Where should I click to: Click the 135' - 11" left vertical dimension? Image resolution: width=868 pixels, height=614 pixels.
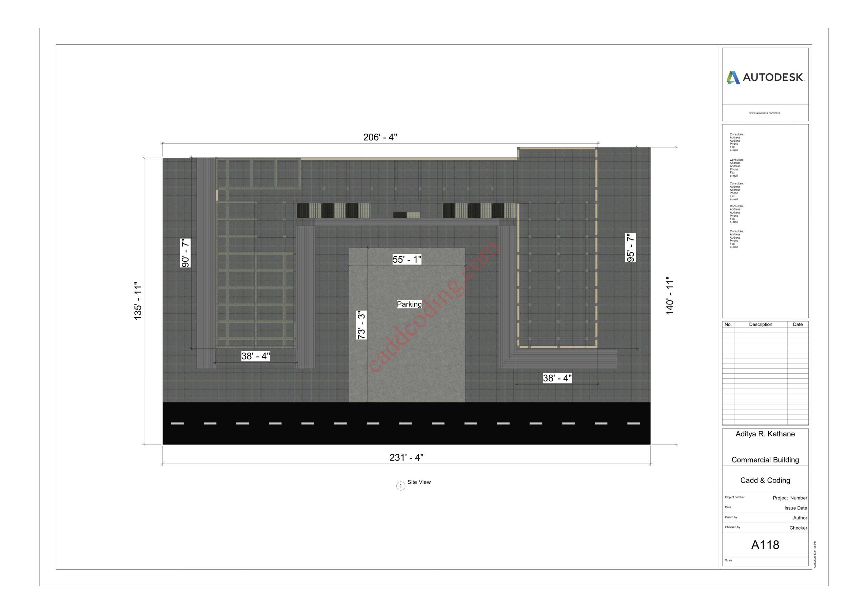click(x=138, y=301)
